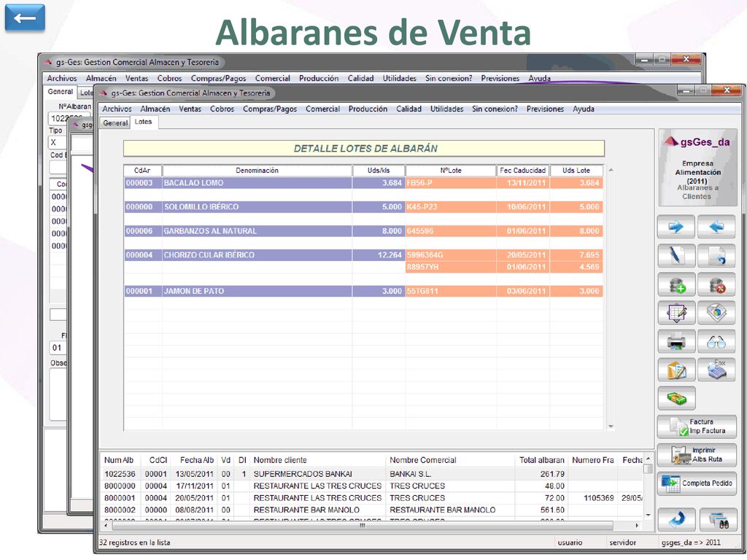
Task: Delete record with database X icon
Action: tap(716, 284)
